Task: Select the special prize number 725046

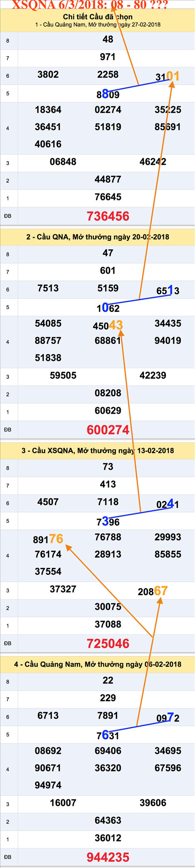Action: click(x=108, y=643)
